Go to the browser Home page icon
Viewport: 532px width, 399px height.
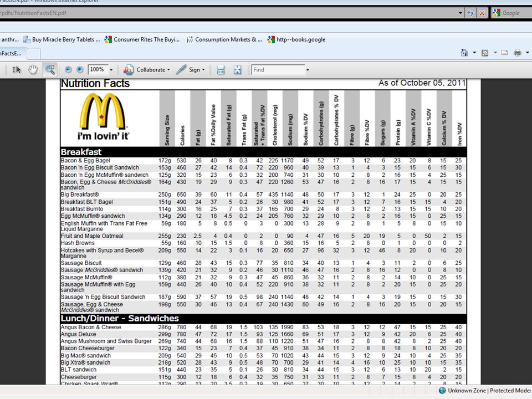(464, 53)
